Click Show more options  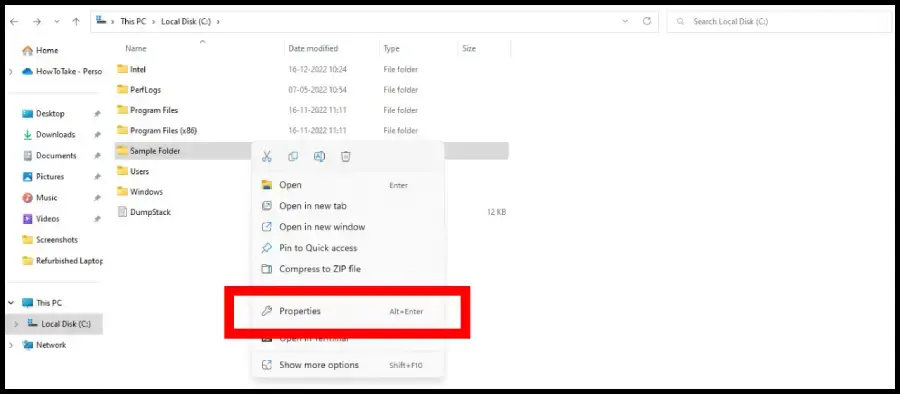[348, 365]
